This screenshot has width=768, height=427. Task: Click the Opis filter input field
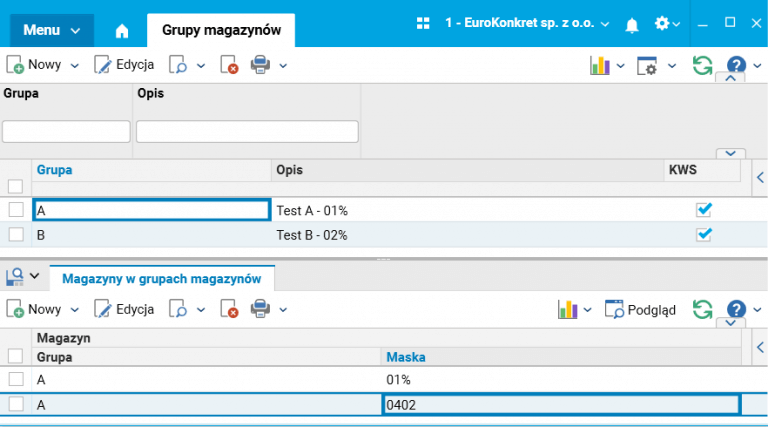(x=247, y=132)
